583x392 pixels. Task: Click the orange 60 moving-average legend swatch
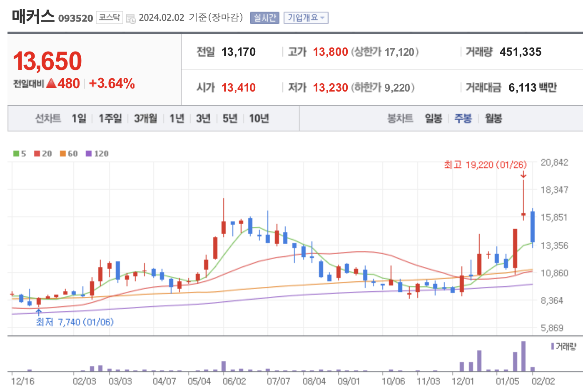click(63, 154)
